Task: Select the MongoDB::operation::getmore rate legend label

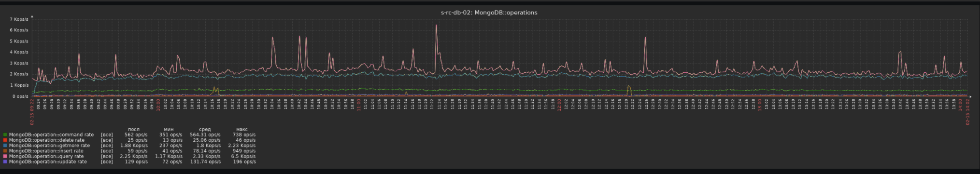Action: 49,146
